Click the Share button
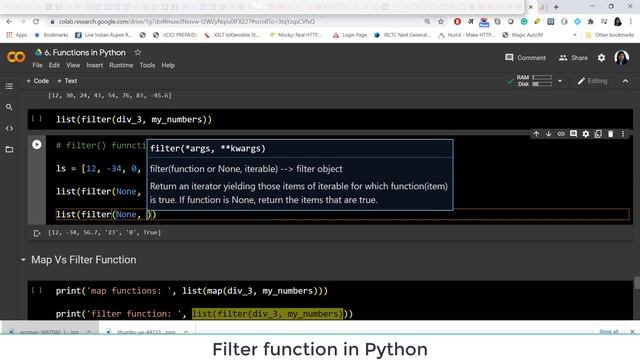The height and width of the screenshot is (360, 640). (573, 58)
